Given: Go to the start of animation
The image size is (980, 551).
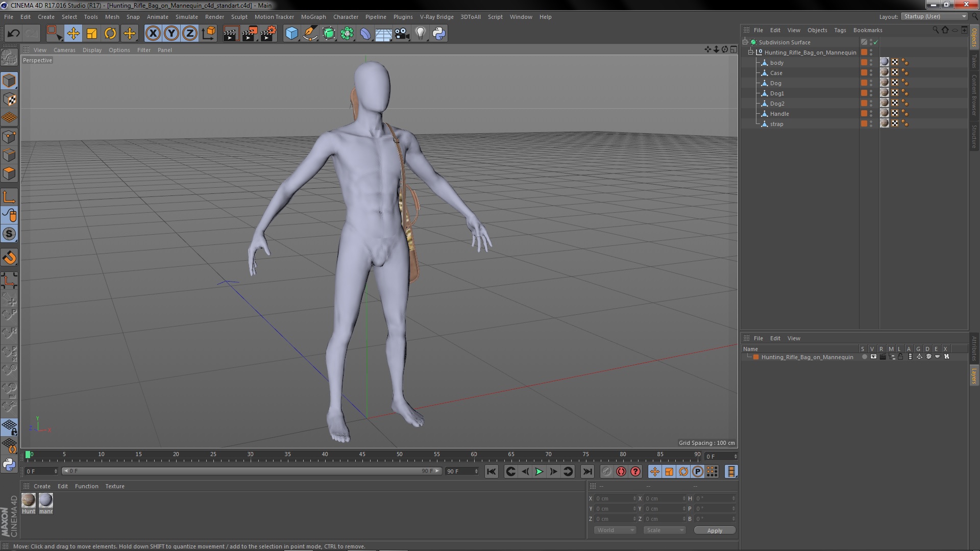Looking at the screenshot, I should (491, 472).
